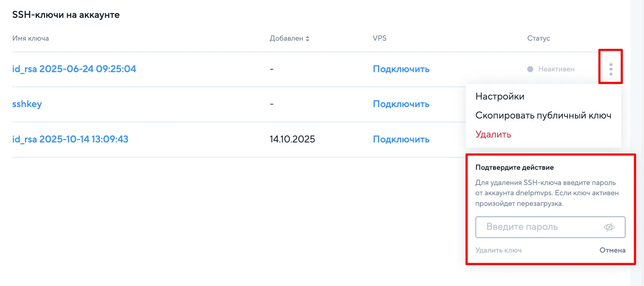
Task: Toggle password visibility with the eye icon
Action: coord(609,227)
